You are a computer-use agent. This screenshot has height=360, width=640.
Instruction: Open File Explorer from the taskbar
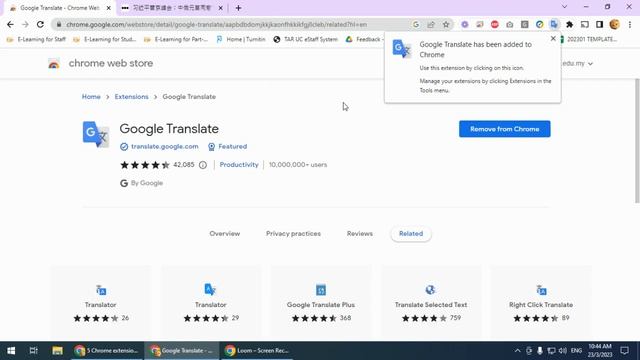click(x=57, y=351)
